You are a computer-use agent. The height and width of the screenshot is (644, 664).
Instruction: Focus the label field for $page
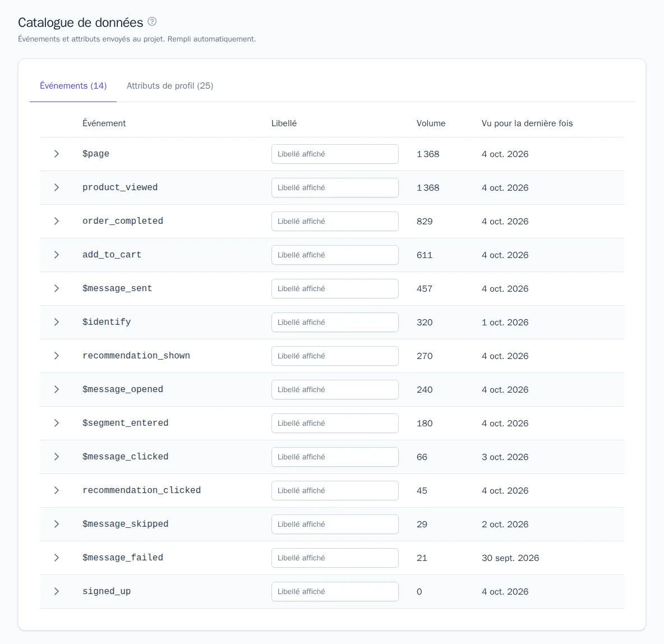pos(335,154)
